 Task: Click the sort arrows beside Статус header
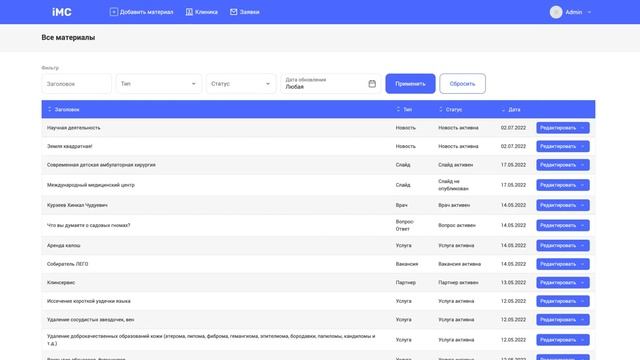point(440,109)
